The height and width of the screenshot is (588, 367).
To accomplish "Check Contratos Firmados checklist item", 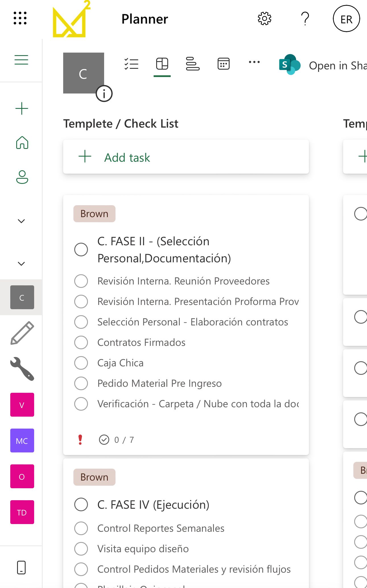I will [x=81, y=342].
